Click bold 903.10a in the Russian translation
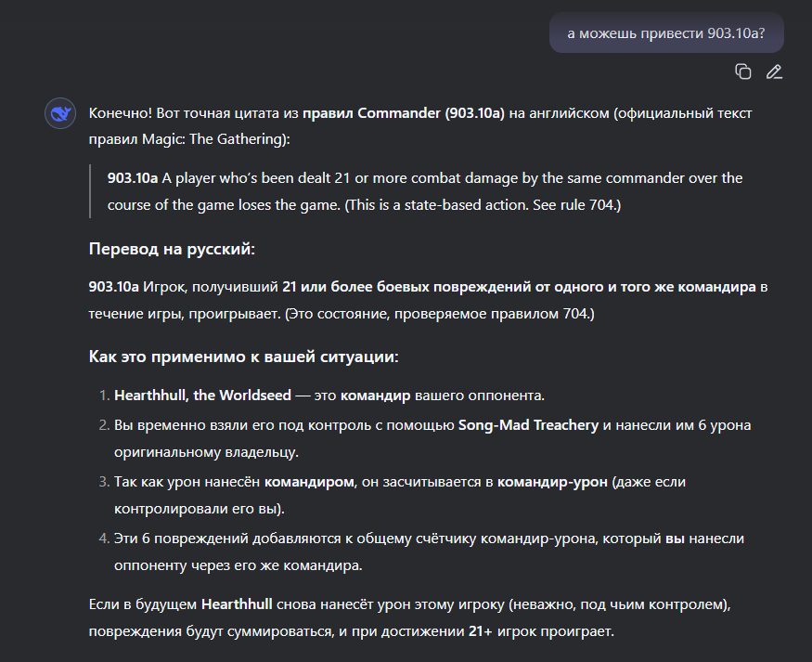Image resolution: width=812 pixels, height=662 pixels. 114,287
